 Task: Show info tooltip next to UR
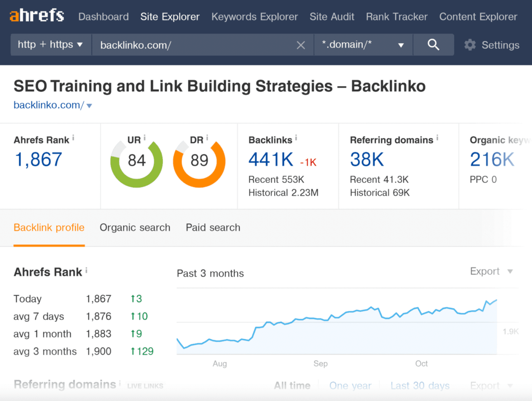pyautogui.click(x=144, y=137)
